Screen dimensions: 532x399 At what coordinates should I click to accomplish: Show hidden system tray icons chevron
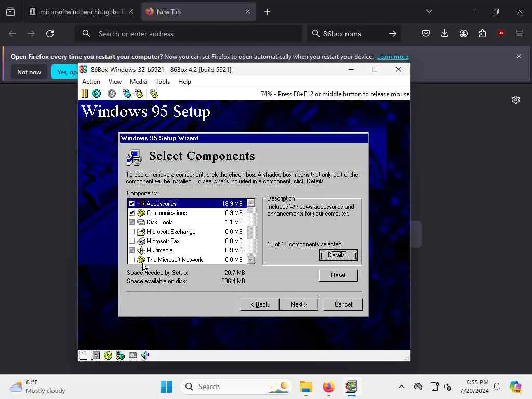pos(402,387)
